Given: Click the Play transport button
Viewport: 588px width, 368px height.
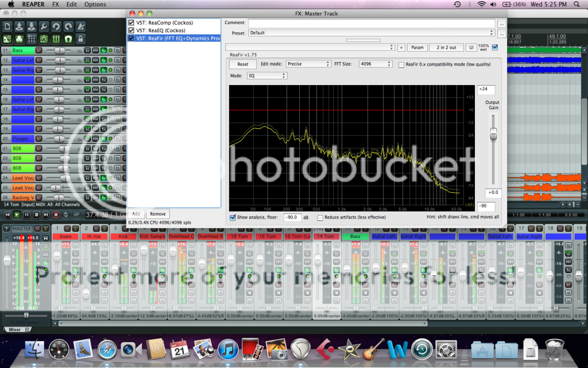Looking at the screenshot, I should click(17, 214).
